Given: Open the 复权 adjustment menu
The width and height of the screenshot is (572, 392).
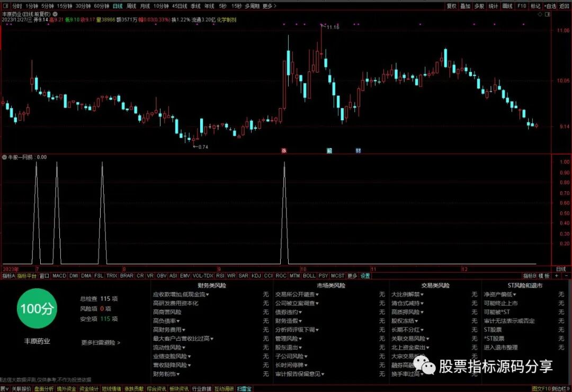Looking at the screenshot, I should click(452, 6).
